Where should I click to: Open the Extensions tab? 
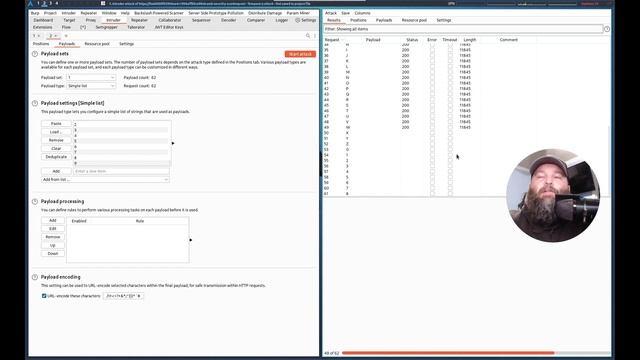(x=42, y=27)
